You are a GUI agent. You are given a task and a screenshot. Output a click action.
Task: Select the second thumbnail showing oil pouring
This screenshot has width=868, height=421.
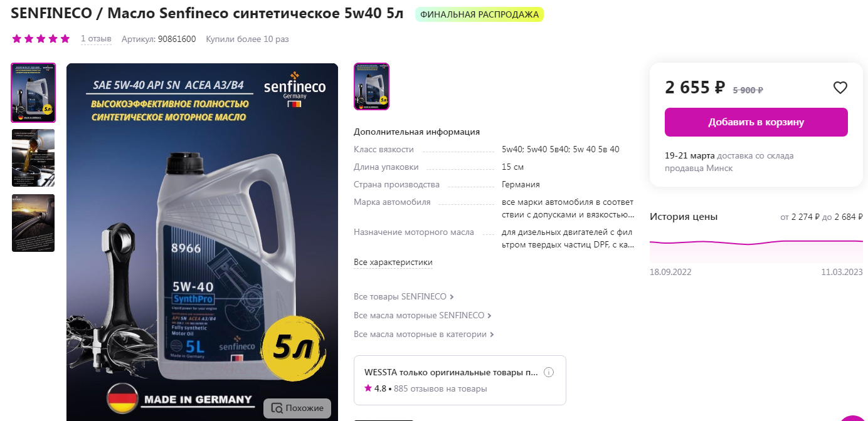pyautogui.click(x=33, y=158)
